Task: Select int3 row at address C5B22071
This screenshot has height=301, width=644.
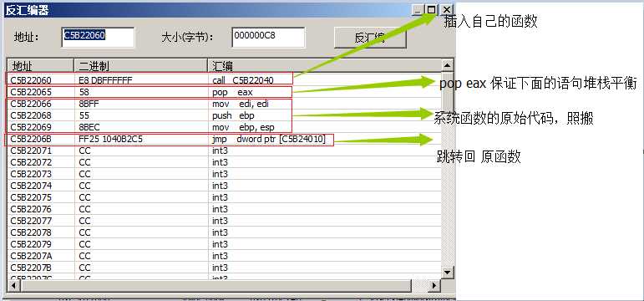Action: click(x=224, y=150)
